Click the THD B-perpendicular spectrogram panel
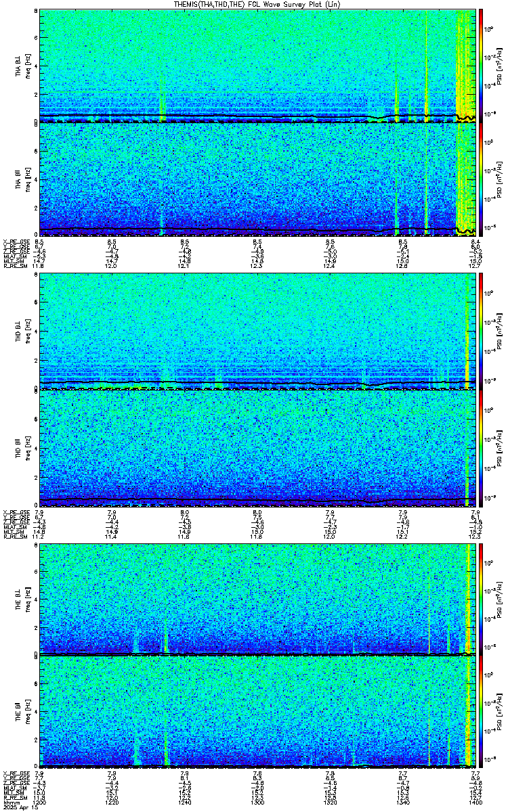Viewport: 508px width, 812px height. tap(257, 332)
